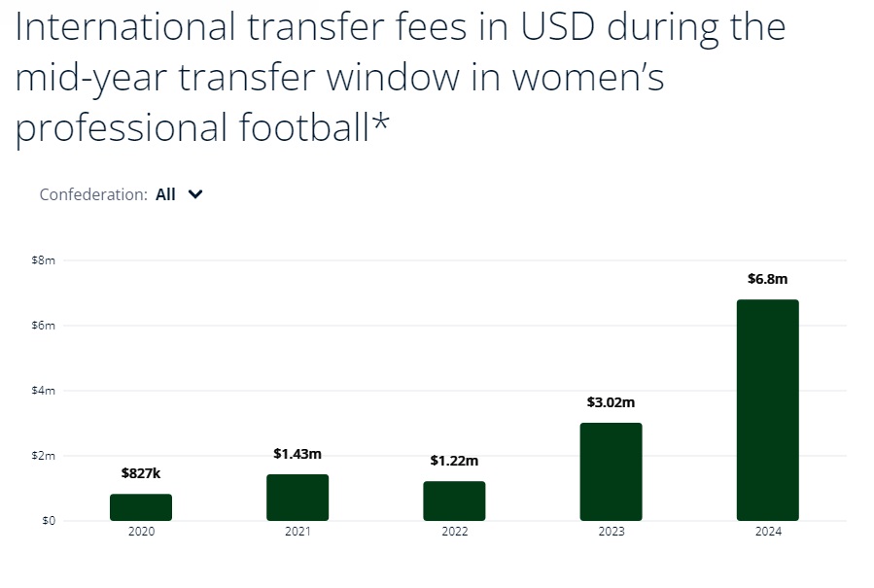
Task: Click the chart title heading text
Action: point(401,77)
